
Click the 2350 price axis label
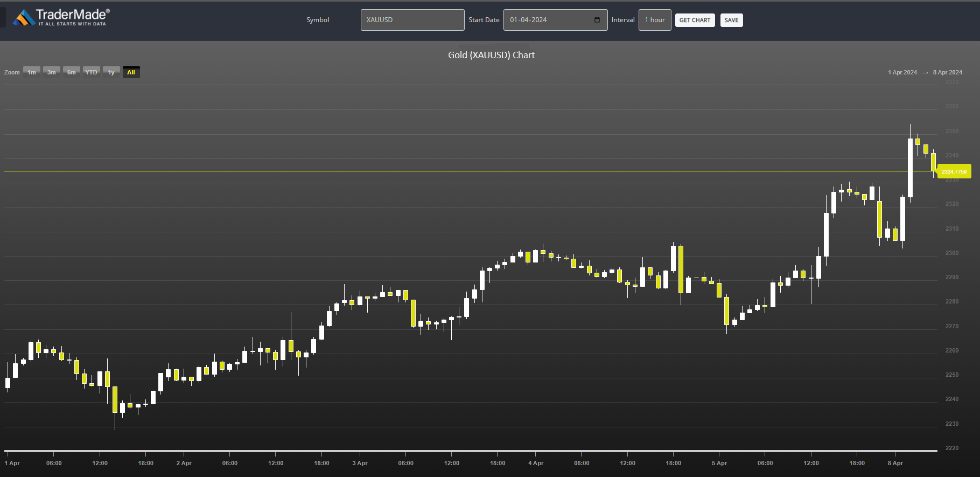(x=952, y=131)
